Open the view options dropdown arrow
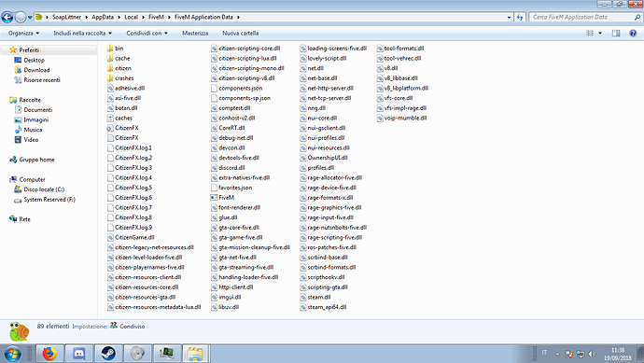This screenshot has height=363, width=644. [x=600, y=34]
